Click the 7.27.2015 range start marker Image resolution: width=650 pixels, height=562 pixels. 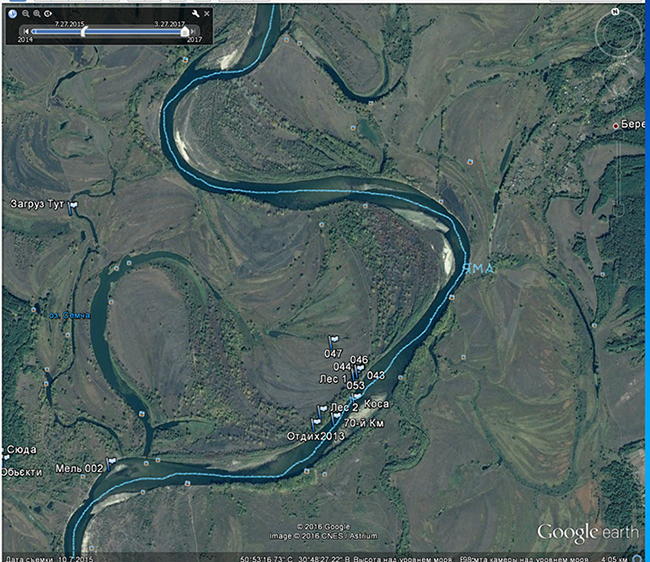84,31
